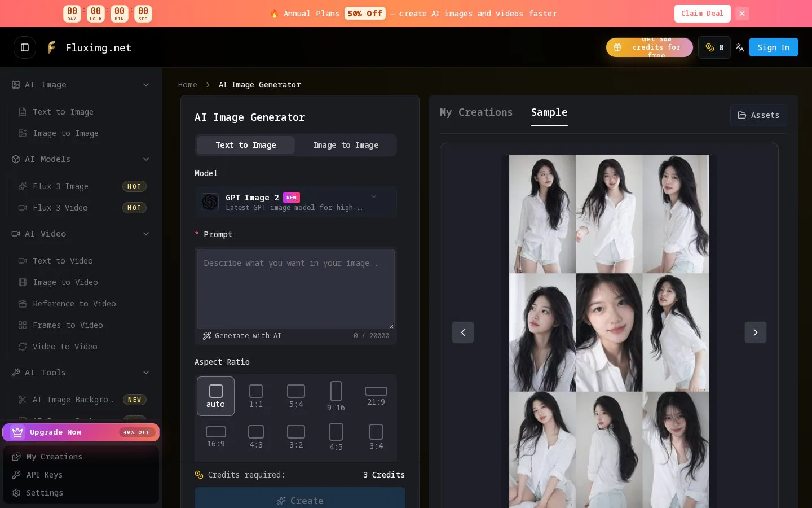
Task: Select the Sample tab
Action: coord(549,112)
